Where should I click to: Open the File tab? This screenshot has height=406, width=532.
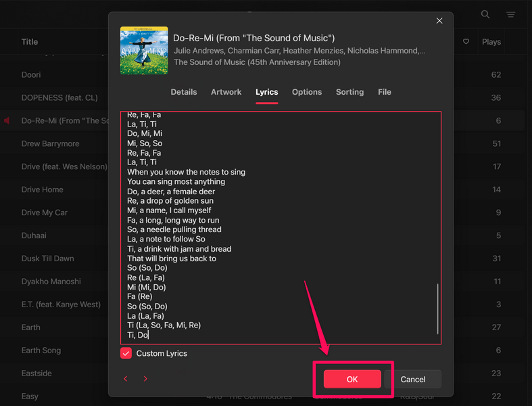click(x=385, y=92)
